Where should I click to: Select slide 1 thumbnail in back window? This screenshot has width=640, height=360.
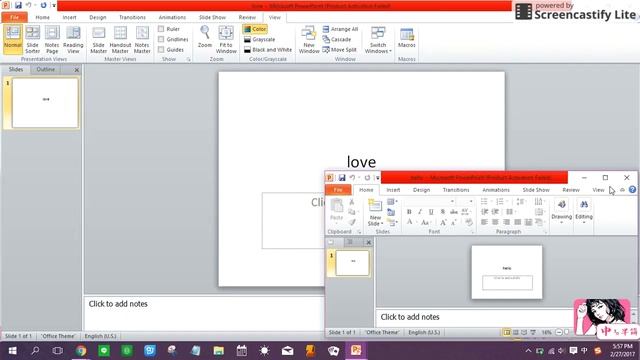pyautogui.click(x=45, y=103)
